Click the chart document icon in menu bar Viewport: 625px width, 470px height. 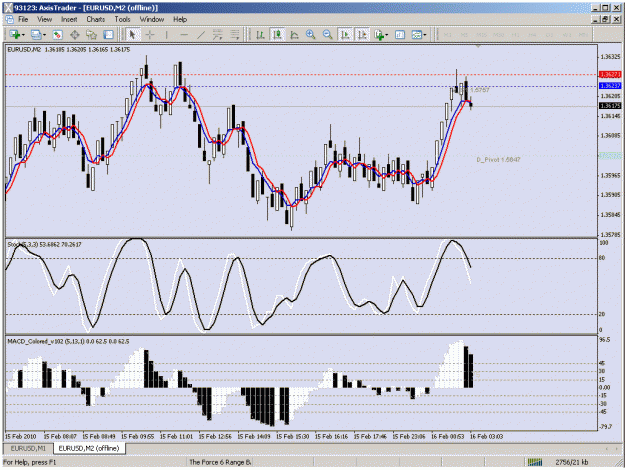[10, 19]
